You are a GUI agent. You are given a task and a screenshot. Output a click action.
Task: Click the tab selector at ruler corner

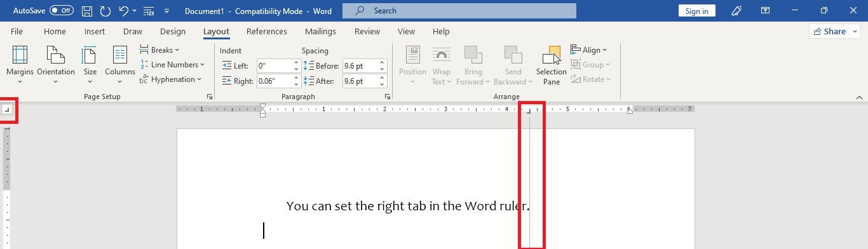click(x=7, y=110)
